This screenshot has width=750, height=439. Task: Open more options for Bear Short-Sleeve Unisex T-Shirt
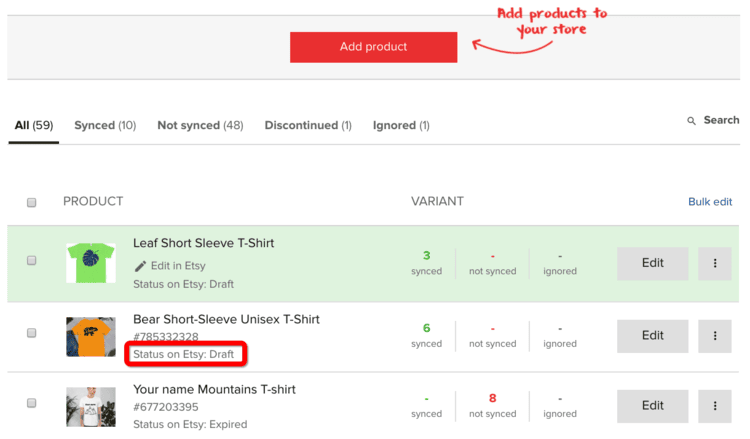click(715, 336)
